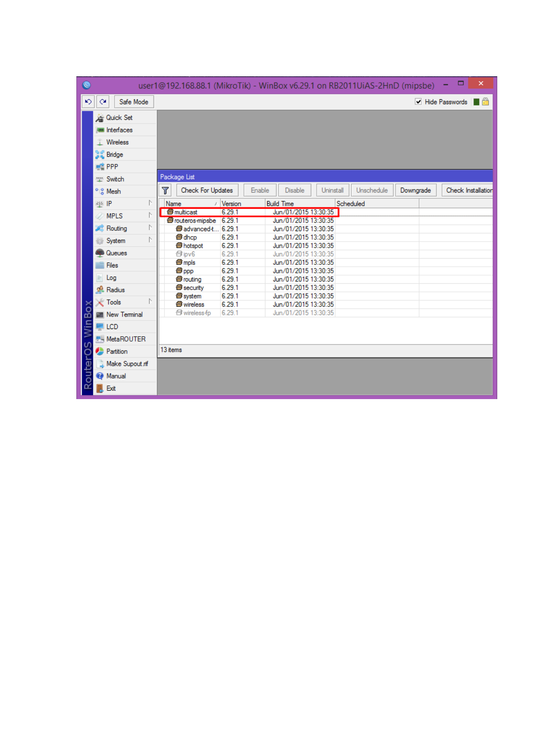535x756 pixels.
Task: Select the routing package row
Action: point(326,279)
